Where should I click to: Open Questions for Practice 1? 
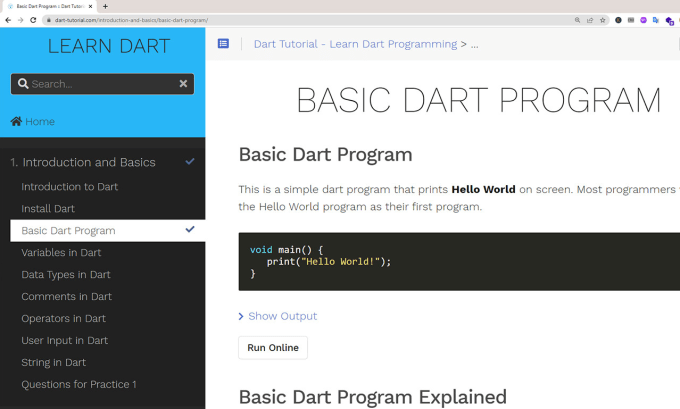coord(79,385)
